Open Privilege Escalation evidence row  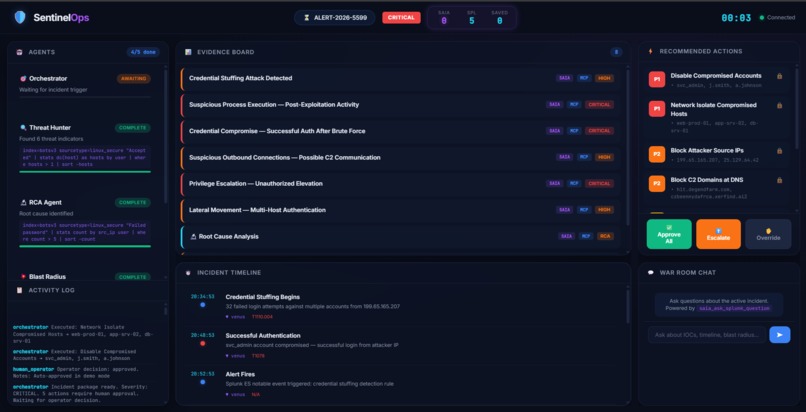point(401,183)
